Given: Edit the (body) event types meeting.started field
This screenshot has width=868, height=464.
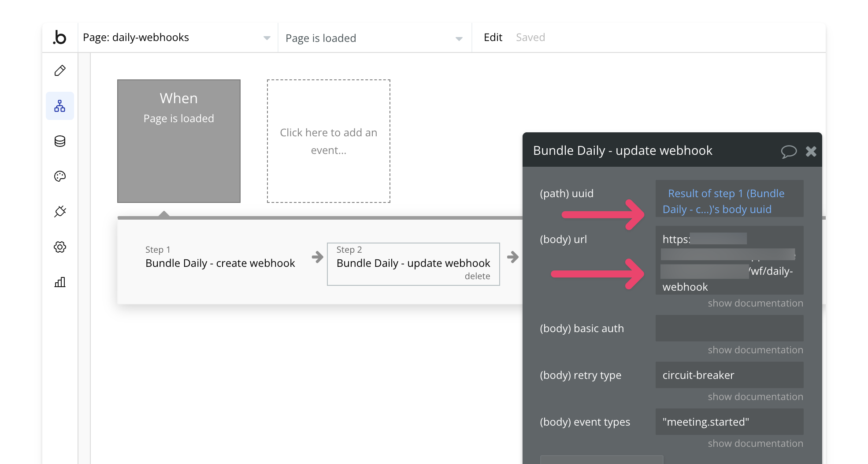Looking at the screenshot, I should coord(730,422).
